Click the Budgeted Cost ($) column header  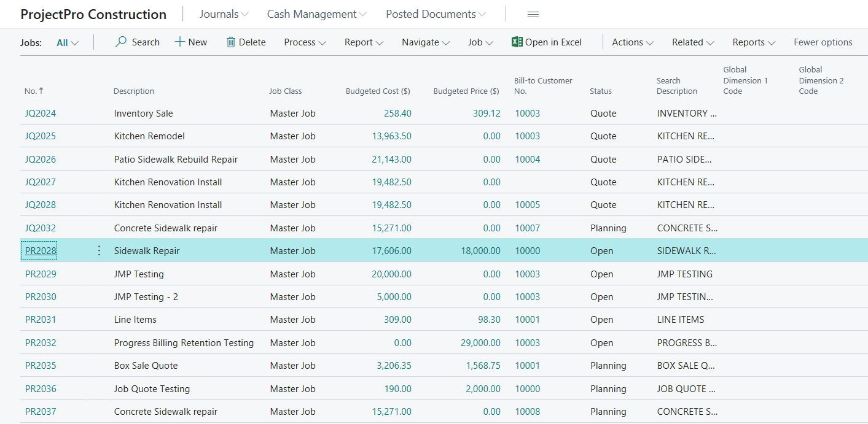coord(378,91)
